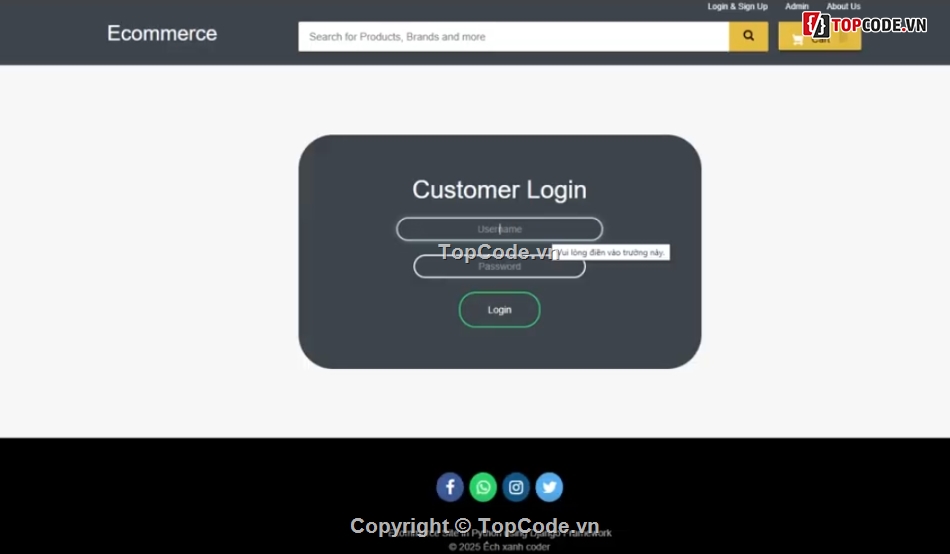Click the '© 2025 Ếch xanh coder' footer text
This screenshot has width=950, height=554.
coord(499,547)
